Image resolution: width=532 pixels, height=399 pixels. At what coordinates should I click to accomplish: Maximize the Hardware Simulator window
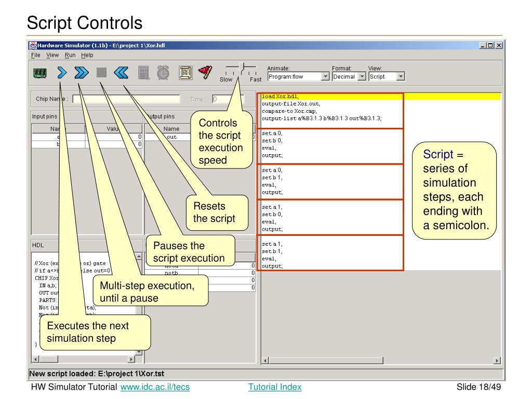tap(490, 45)
